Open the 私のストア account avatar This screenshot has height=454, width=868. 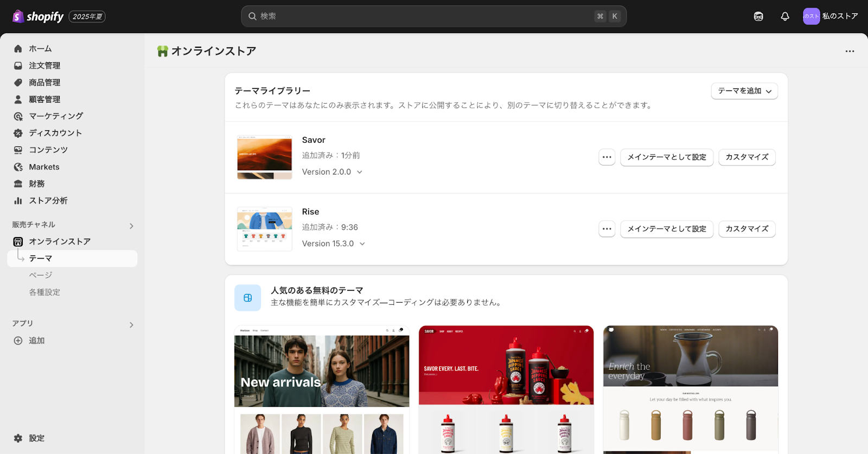point(811,16)
